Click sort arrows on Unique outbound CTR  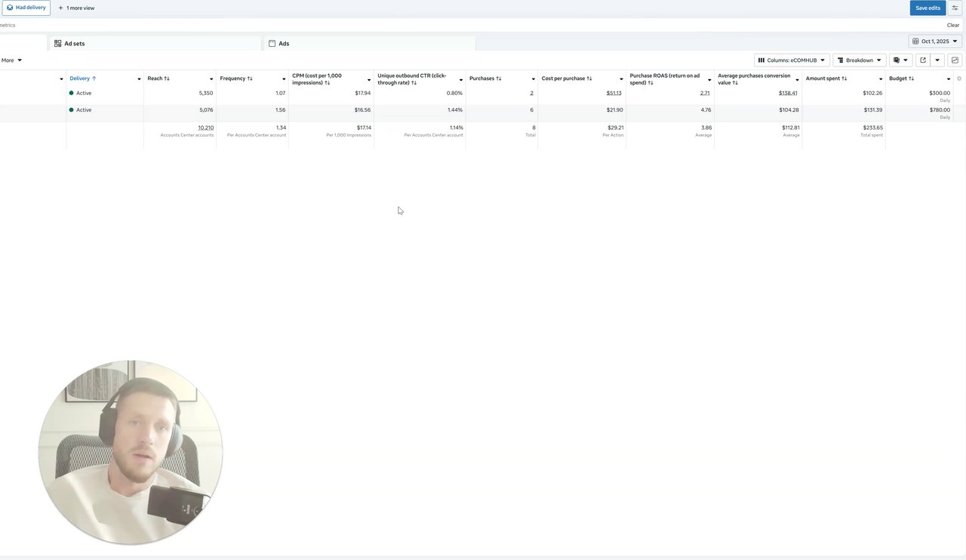pyautogui.click(x=414, y=82)
